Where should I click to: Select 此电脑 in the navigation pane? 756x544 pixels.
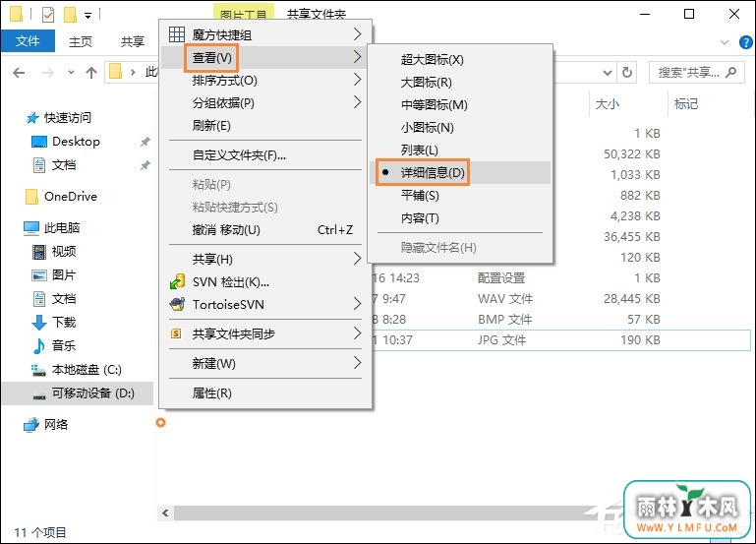(x=62, y=227)
